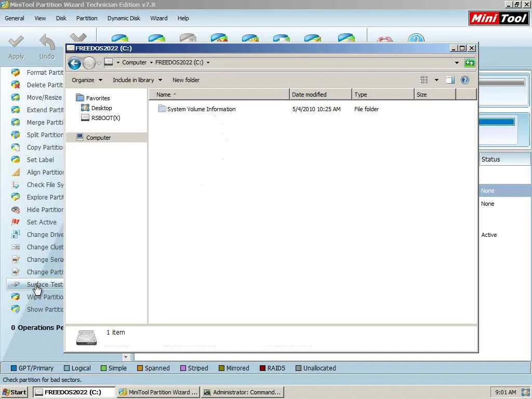Open the view options dropdown arrow

[436, 80]
